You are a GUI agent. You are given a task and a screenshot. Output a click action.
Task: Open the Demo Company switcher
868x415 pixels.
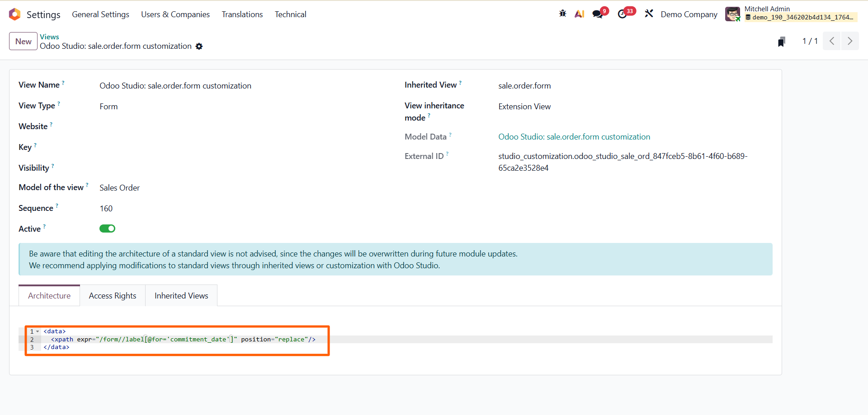(x=689, y=14)
